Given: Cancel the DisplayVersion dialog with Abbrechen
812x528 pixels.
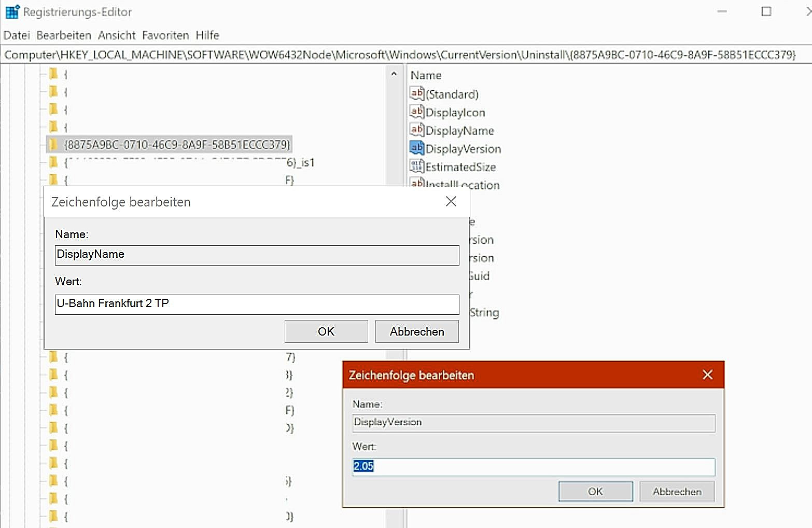Looking at the screenshot, I should (x=677, y=491).
